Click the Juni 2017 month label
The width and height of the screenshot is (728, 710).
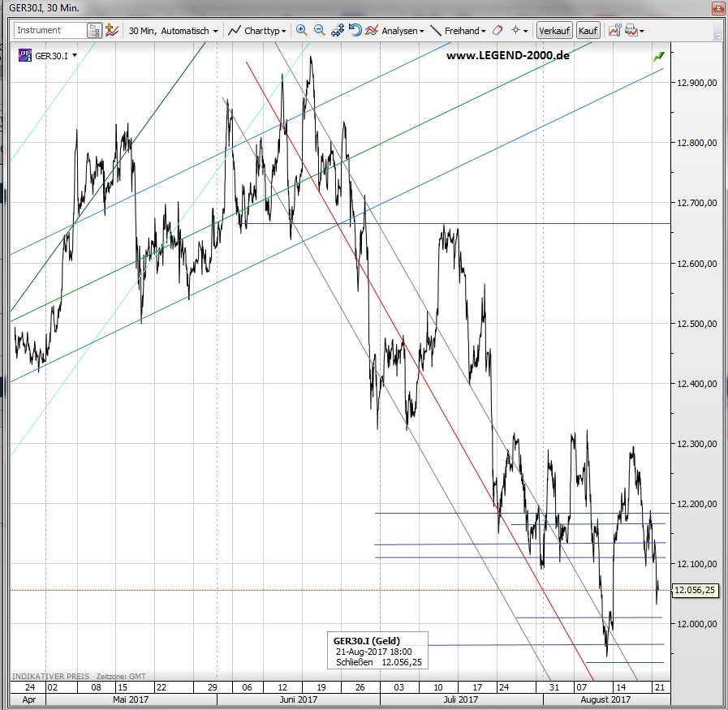299,699
